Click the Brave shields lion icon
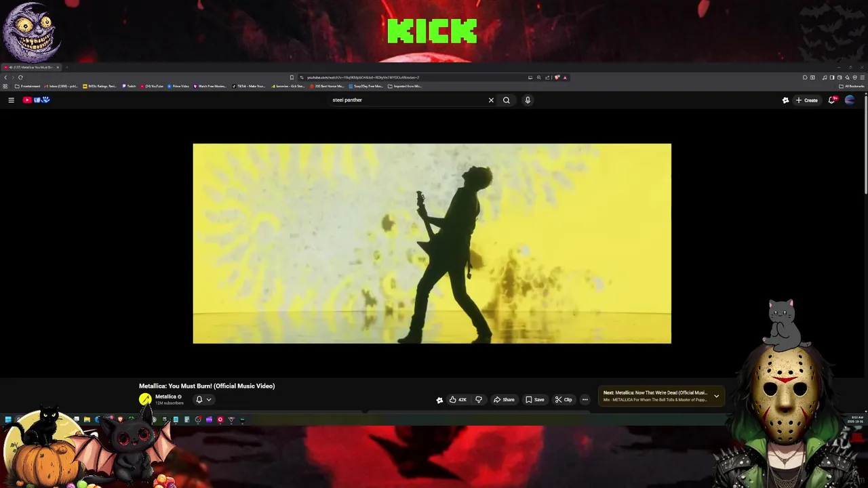 pyautogui.click(x=557, y=77)
